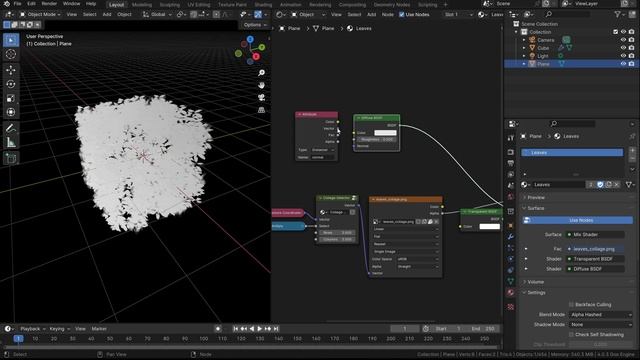Open the Object Mode dropdown
The image size is (640, 360).
point(40,15)
